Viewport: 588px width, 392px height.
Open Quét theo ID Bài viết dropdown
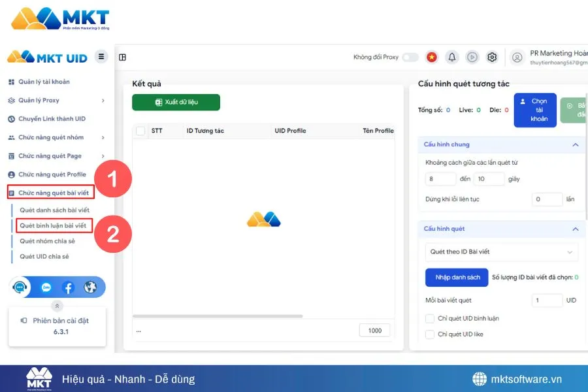coord(501,252)
